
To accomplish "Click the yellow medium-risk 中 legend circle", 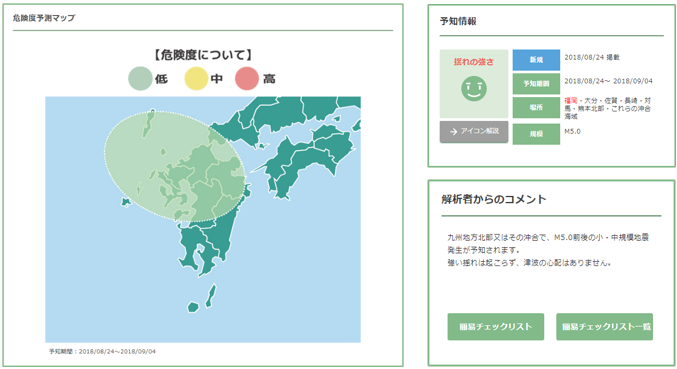I will click(196, 79).
